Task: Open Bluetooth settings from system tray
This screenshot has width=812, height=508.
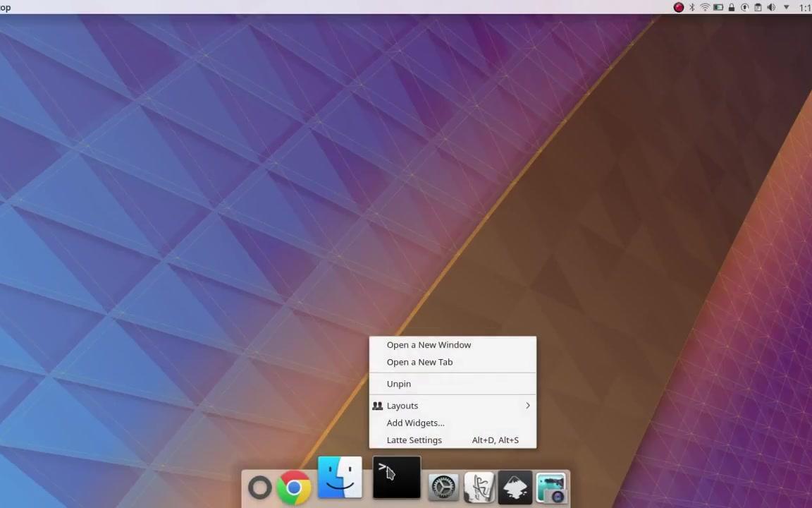Action: click(692, 7)
